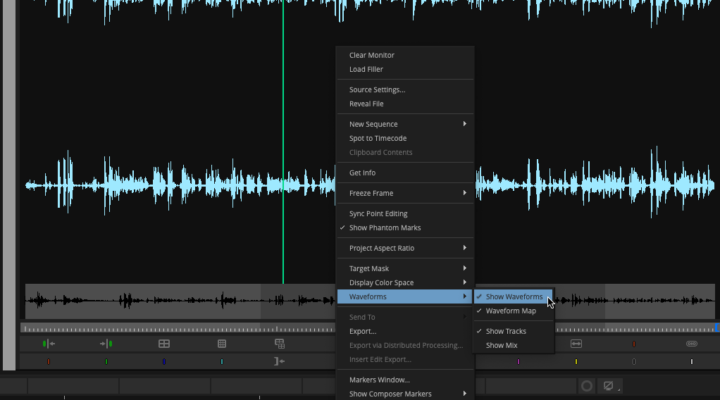Select the quad split display icon

(x=164, y=344)
